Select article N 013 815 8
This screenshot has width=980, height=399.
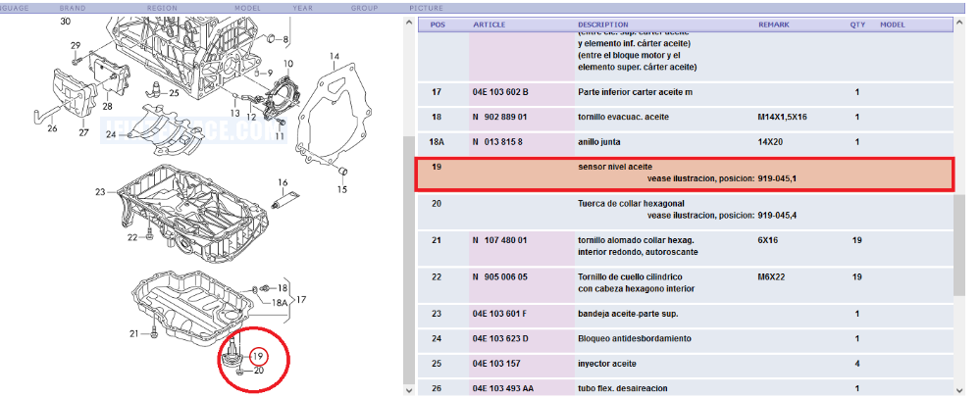(497, 142)
